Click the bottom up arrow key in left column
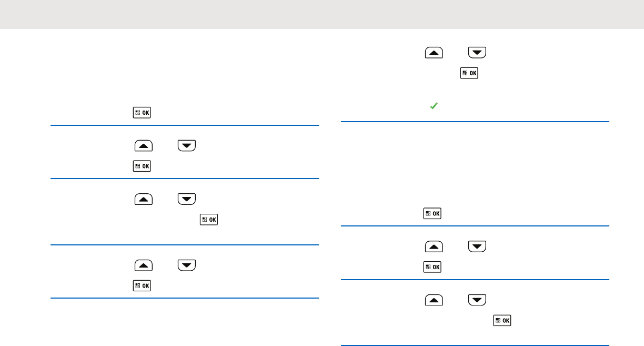This screenshot has height=346, width=644. click(x=144, y=265)
